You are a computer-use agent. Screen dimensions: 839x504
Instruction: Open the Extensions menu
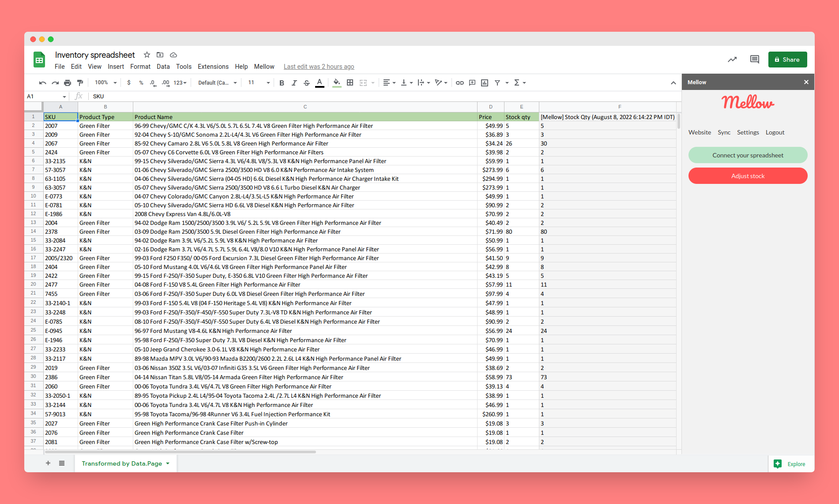(213, 67)
